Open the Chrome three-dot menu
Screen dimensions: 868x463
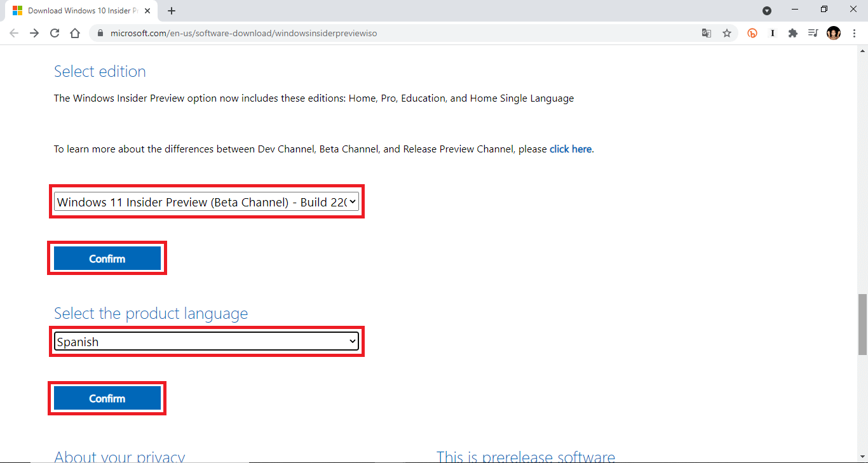[854, 33]
